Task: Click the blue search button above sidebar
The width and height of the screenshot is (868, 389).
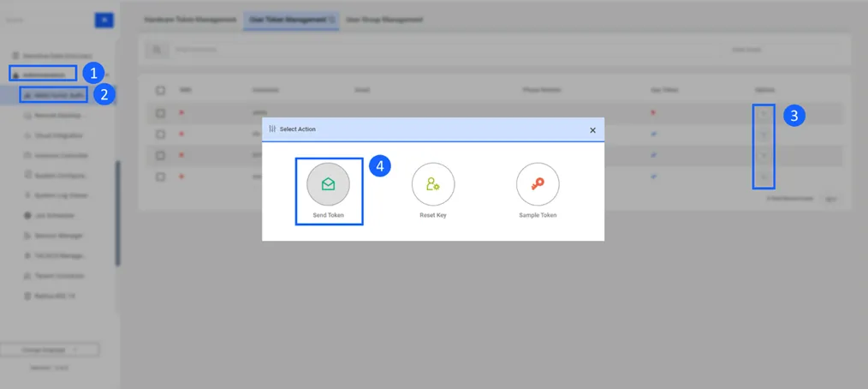Action: [x=104, y=21]
